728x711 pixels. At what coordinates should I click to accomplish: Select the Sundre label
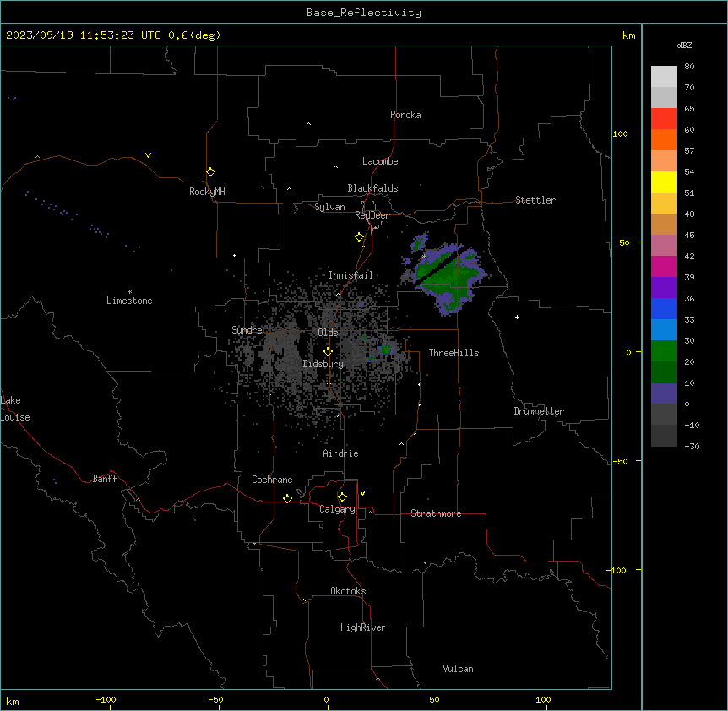247,330
